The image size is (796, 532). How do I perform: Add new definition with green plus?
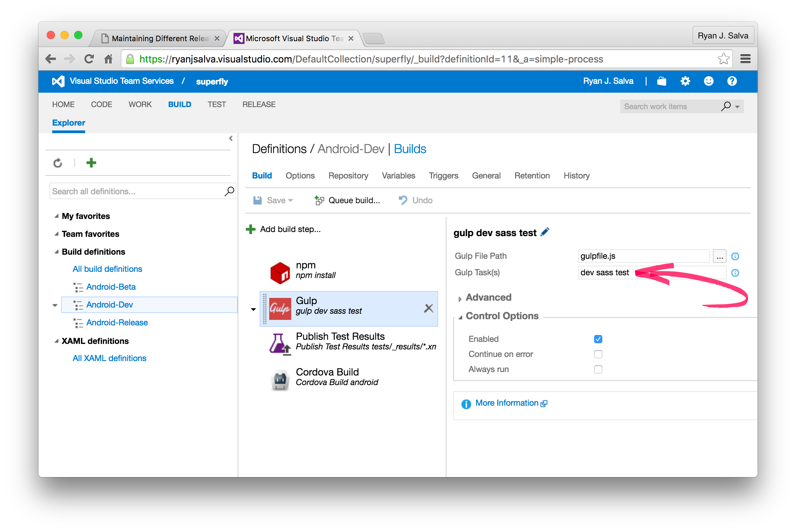coord(91,163)
